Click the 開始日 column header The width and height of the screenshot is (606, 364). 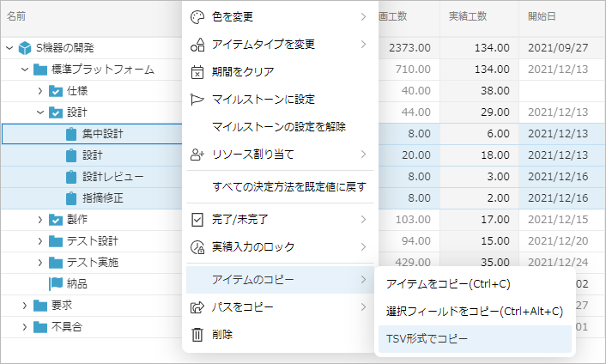(542, 16)
